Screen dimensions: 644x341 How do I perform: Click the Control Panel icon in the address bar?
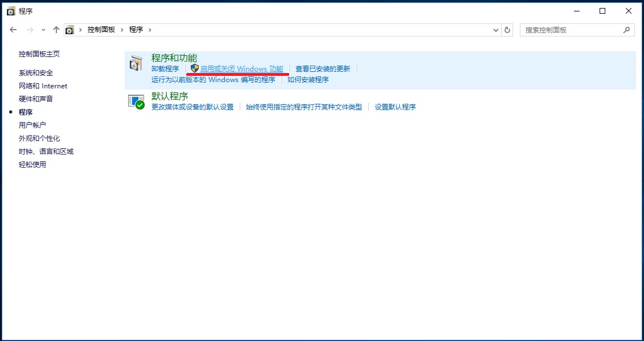[x=69, y=30]
